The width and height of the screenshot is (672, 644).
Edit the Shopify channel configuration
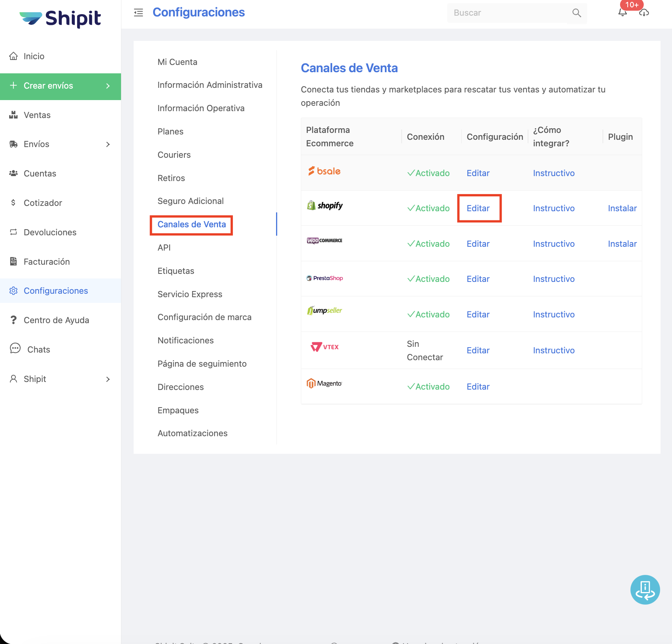coord(478,208)
